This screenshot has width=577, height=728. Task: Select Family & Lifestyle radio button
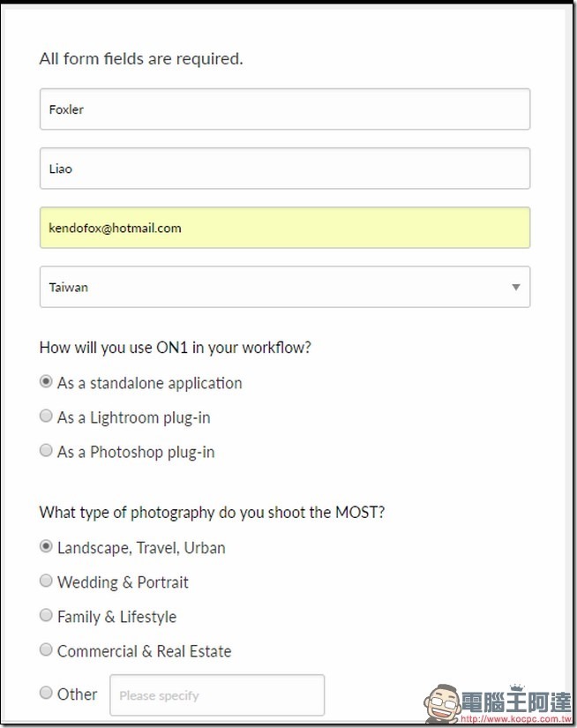46,615
